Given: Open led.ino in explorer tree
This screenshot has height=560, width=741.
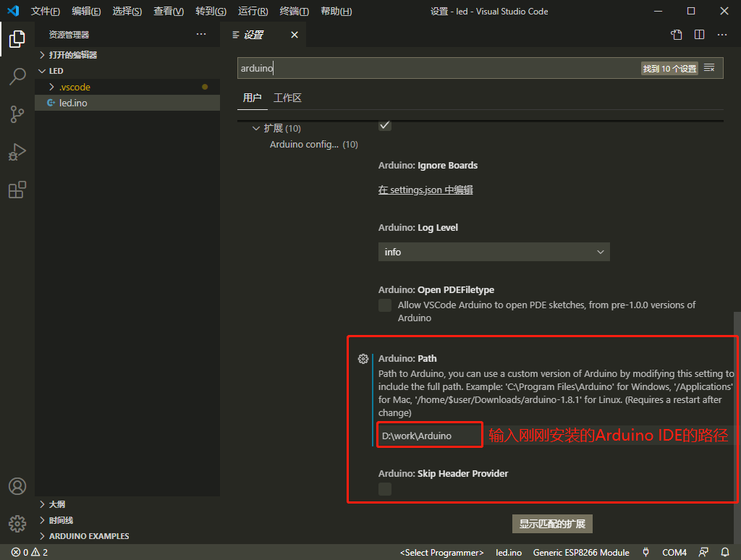Looking at the screenshot, I should (127, 103).
